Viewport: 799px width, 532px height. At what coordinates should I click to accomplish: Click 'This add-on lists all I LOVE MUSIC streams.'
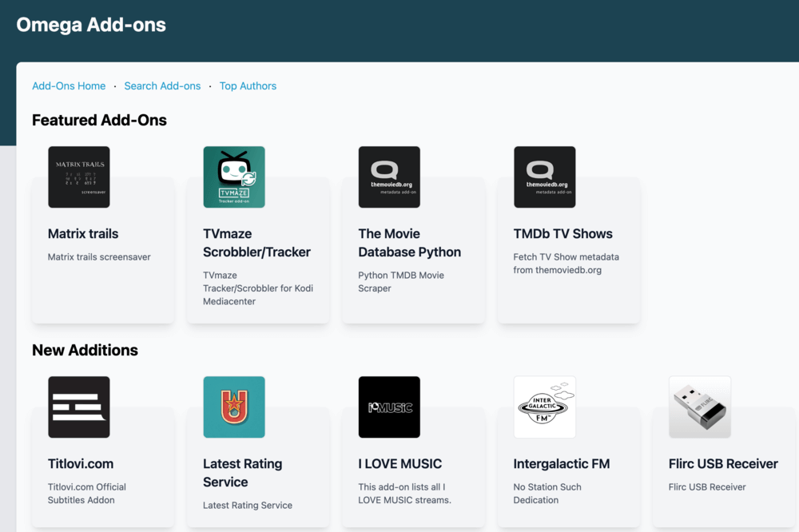(404, 494)
